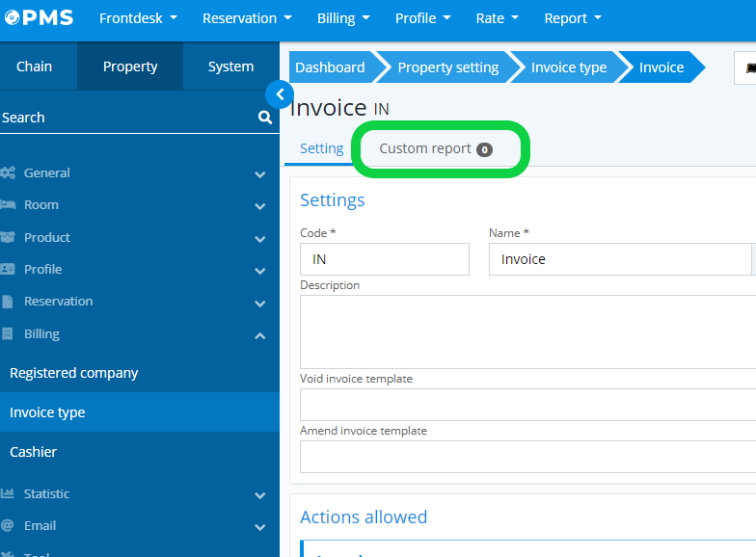Open the Frontdesk dropdown menu
The height and width of the screenshot is (557, 756).
click(138, 18)
